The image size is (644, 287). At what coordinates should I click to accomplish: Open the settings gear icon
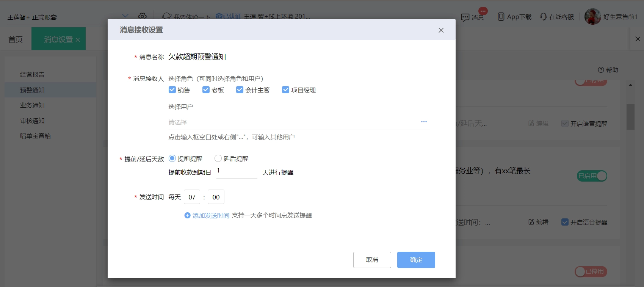click(143, 16)
